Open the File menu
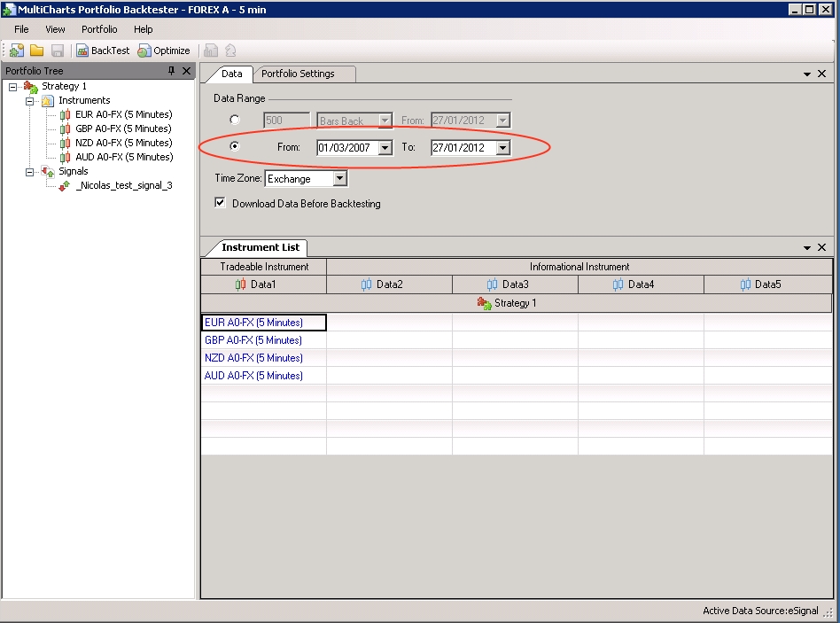Viewport: 840px width, 623px height. coord(21,29)
